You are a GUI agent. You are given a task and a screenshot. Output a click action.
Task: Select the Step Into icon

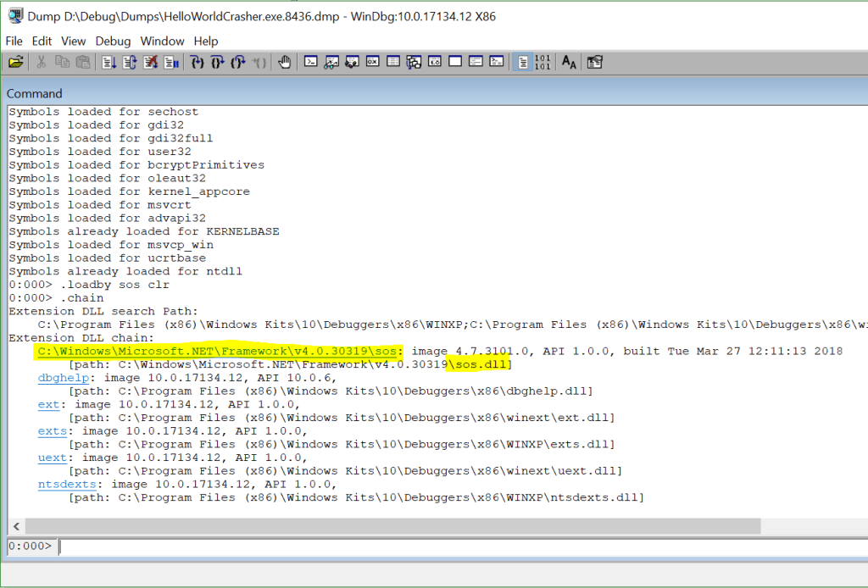pos(197,61)
